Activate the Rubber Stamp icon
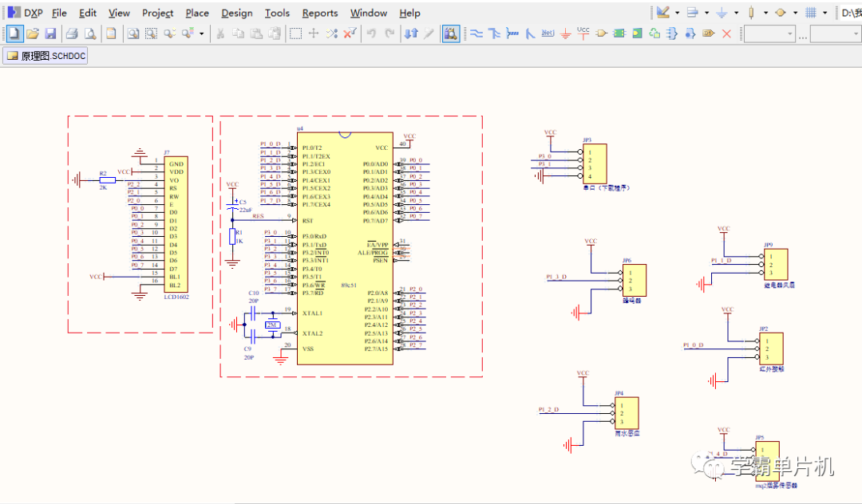The width and height of the screenshot is (862, 504). click(275, 33)
